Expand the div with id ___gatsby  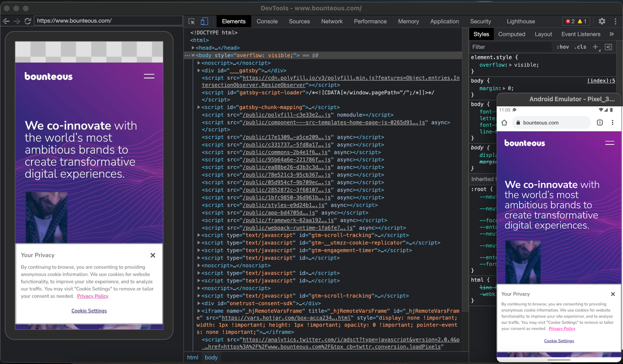coord(199,70)
